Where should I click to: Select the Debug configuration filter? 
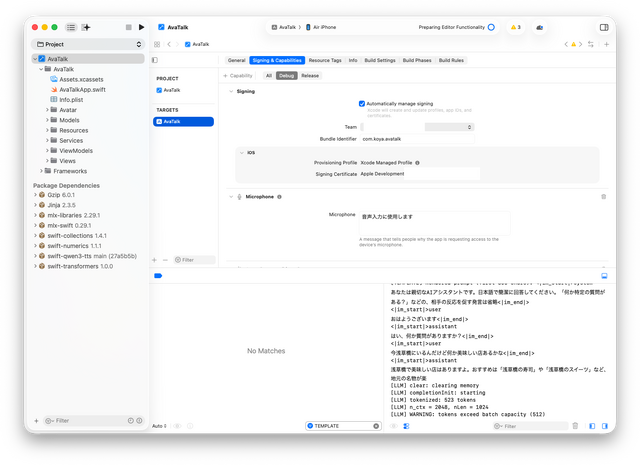pos(286,75)
